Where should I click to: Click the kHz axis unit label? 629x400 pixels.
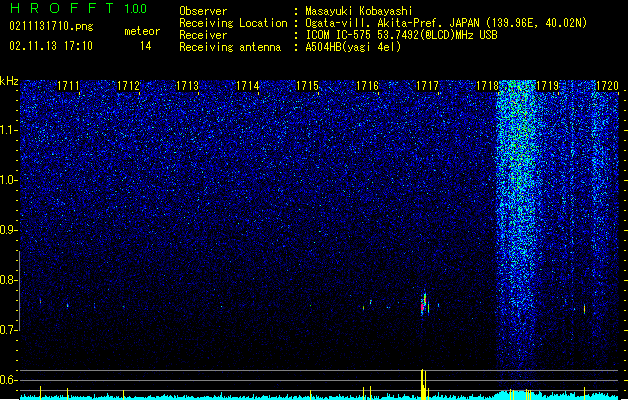[x=9, y=81]
